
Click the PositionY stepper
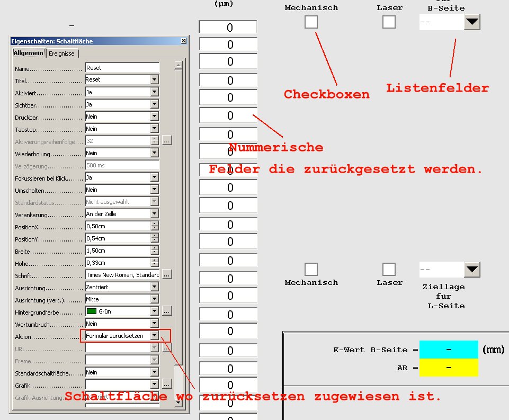(x=155, y=238)
